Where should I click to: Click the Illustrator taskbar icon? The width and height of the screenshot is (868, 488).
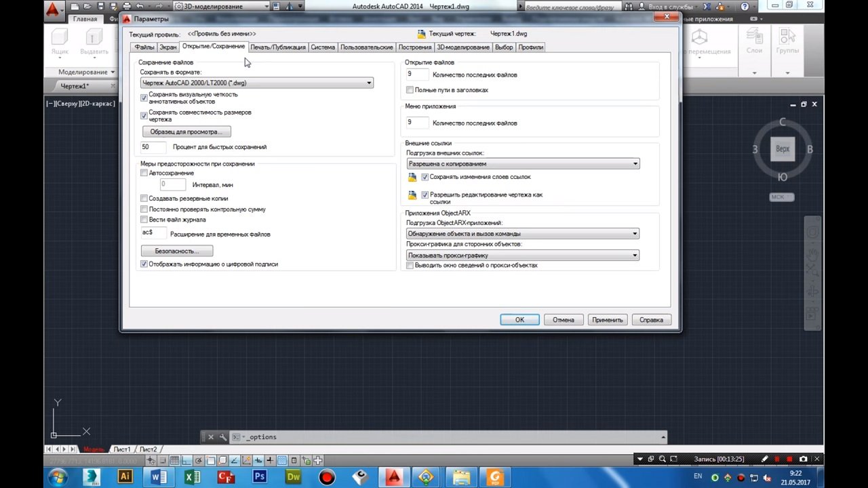(x=125, y=477)
